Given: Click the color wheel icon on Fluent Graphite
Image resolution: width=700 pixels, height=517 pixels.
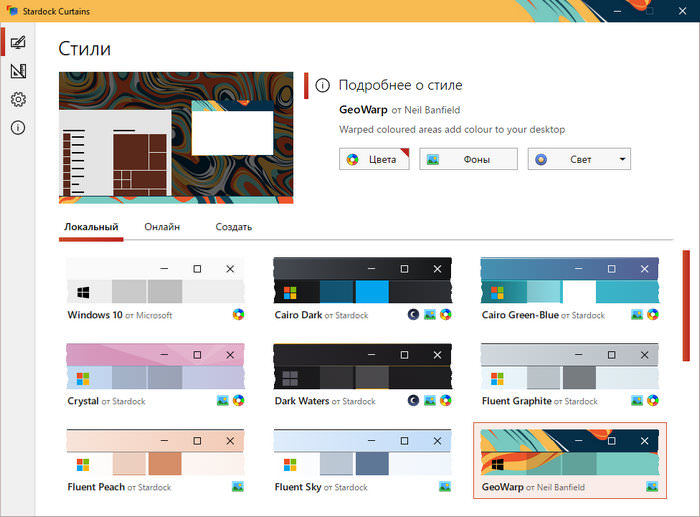Looking at the screenshot, I should tap(653, 400).
